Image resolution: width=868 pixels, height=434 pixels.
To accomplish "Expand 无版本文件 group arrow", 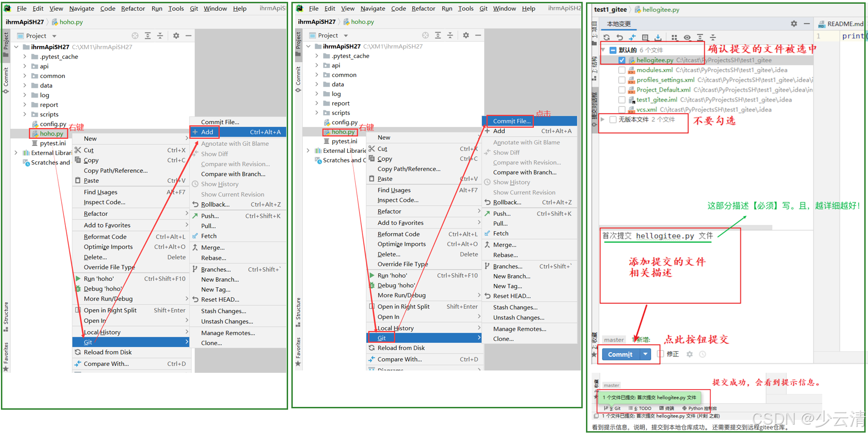I will pyautogui.click(x=603, y=120).
